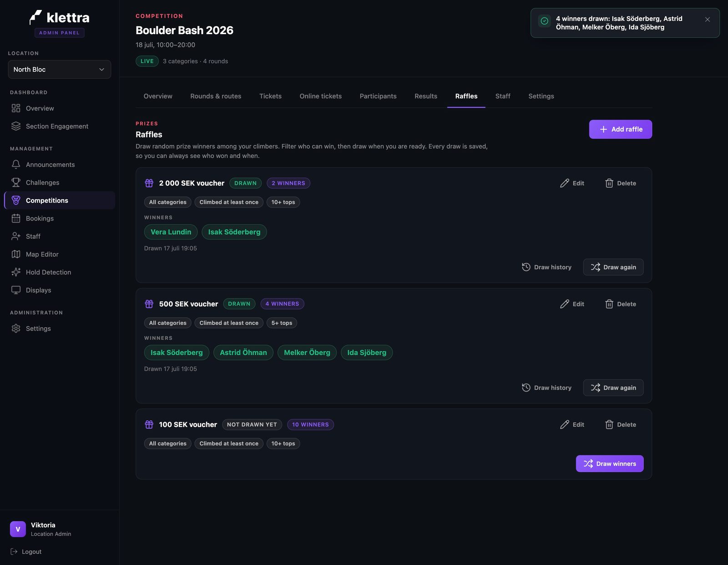728x565 pixels.
Task: Click the Section Engagement layers icon
Action: click(16, 126)
